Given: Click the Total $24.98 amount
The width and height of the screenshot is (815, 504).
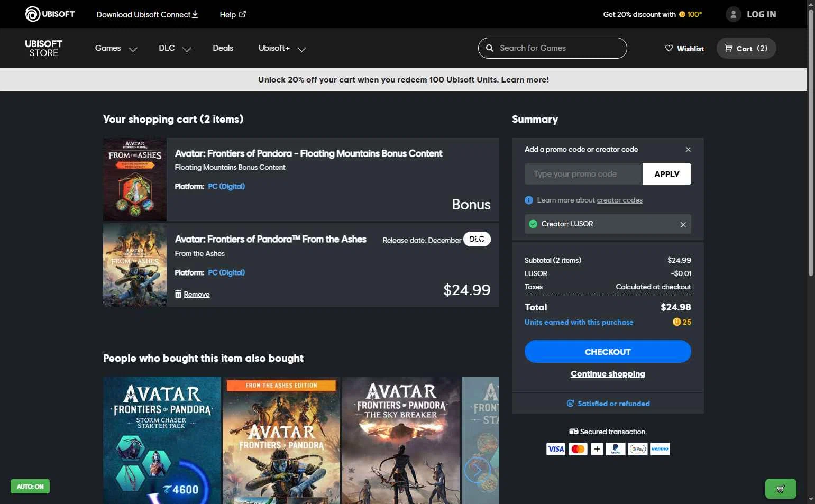Looking at the screenshot, I should point(676,307).
